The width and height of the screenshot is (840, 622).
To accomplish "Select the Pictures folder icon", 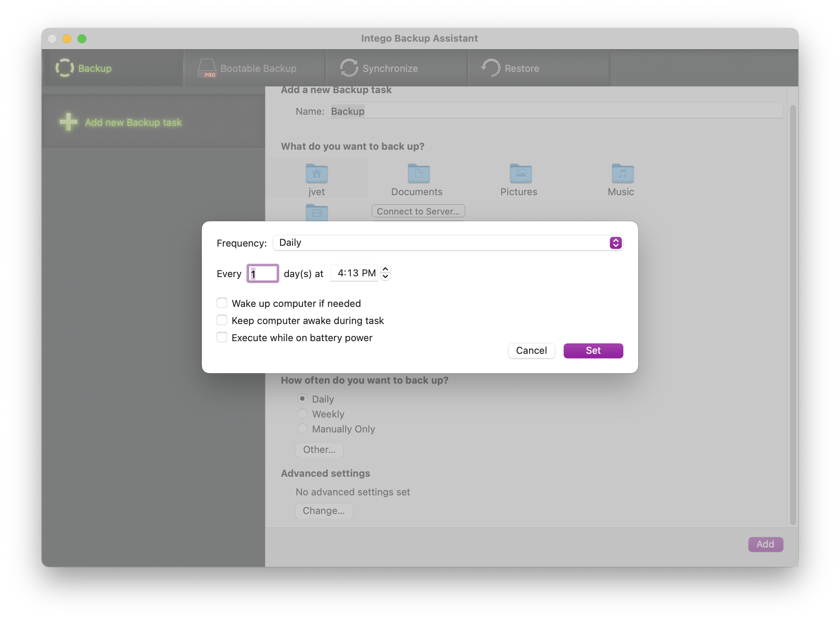I will pyautogui.click(x=521, y=174).
